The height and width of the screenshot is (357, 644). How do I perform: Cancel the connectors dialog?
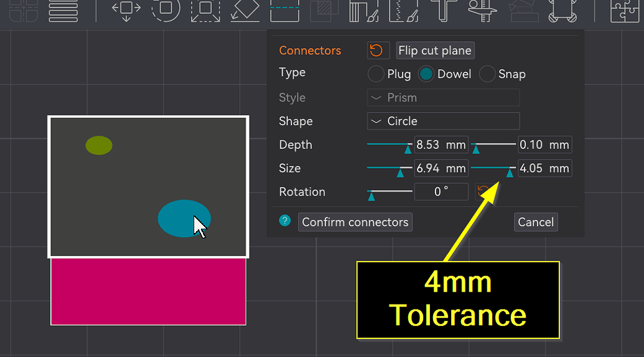point(536,222)
